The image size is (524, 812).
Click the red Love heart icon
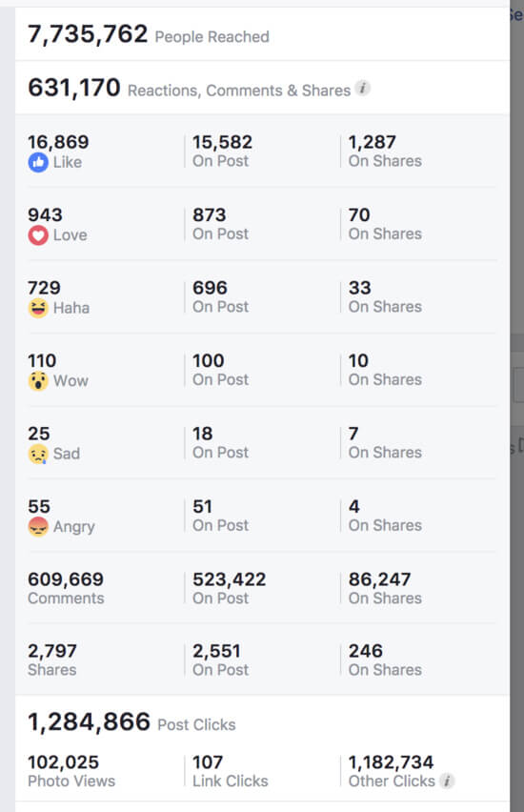[x=38, y=235]
